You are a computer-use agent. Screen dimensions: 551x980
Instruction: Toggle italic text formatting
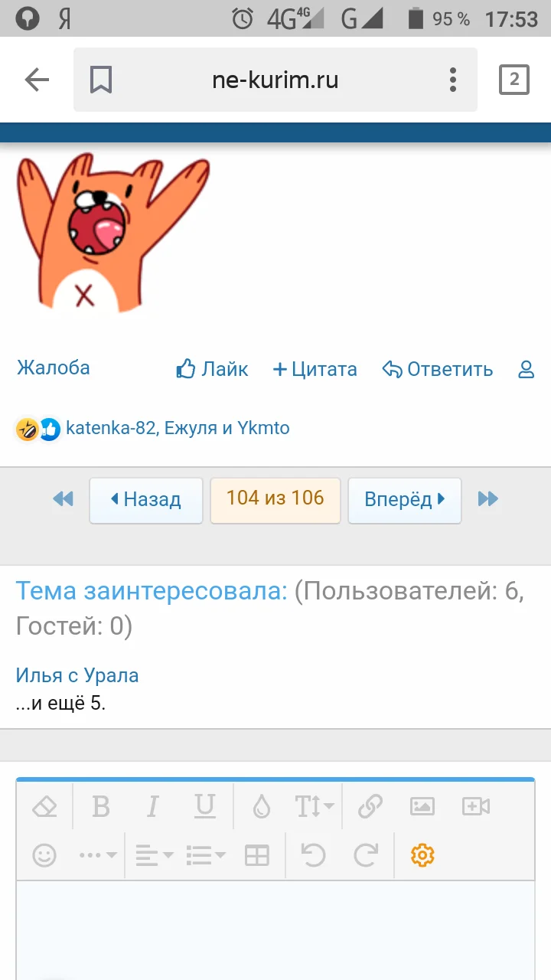click(152, 806)
